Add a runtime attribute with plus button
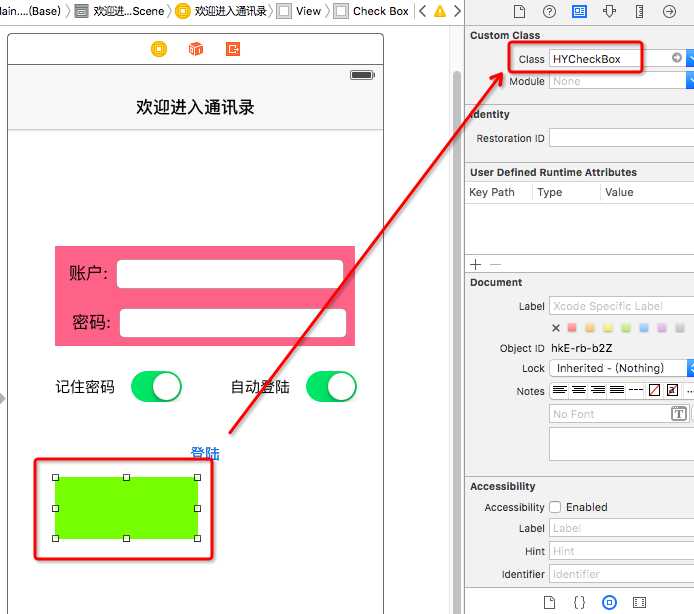The image size is (694, 614). click(x=476, y=264)
